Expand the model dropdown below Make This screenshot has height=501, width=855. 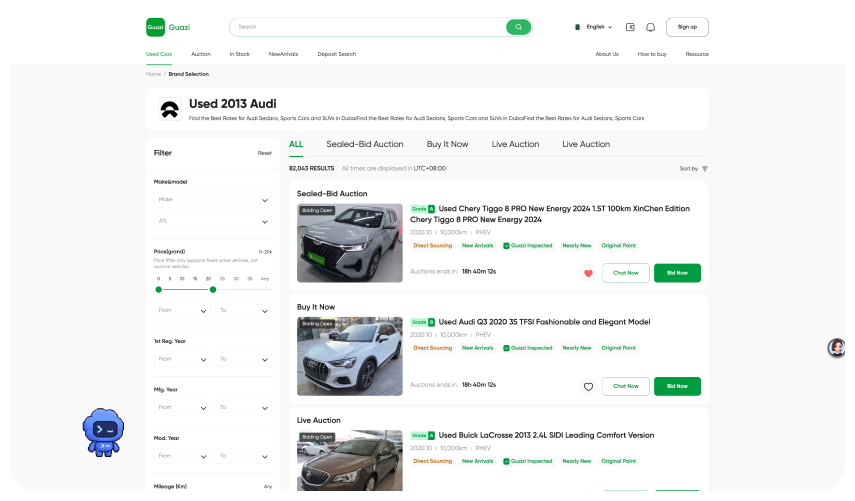213,221
